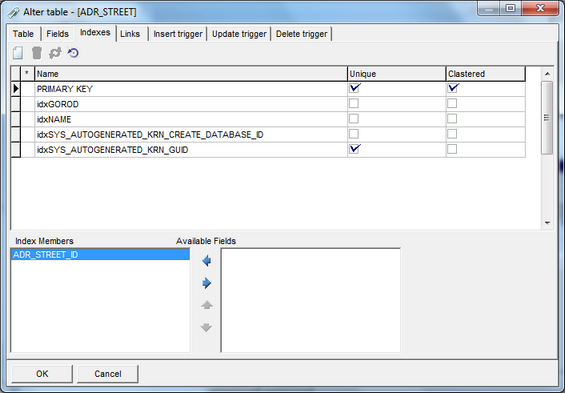The width and height of the screenshot is (565, 393).
Task: Maximize the Alter table window
Action: pyautogui.click(x=511, y=8)
